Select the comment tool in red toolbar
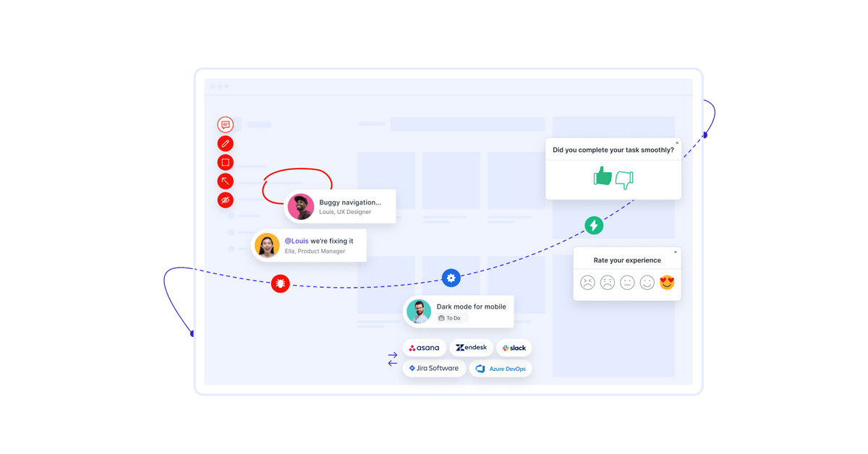The width and height of the screenshot is (868, 454). point(226,125)
